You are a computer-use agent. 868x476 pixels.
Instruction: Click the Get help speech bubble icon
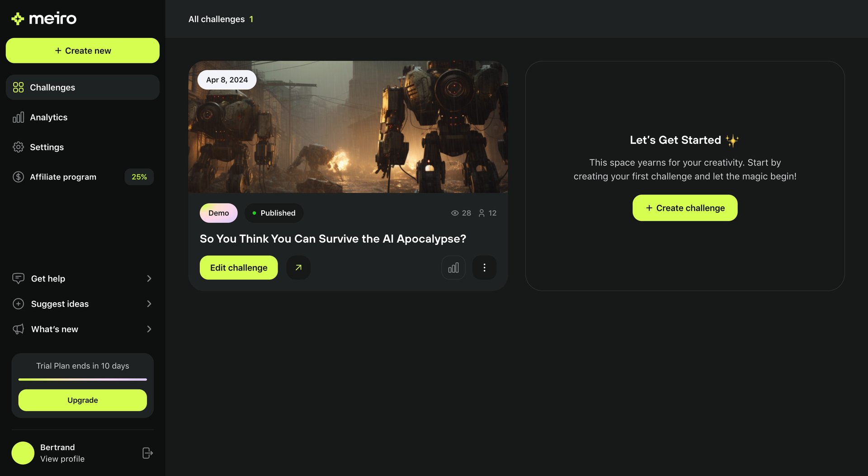pyautogui.click(x=18, y=278)
